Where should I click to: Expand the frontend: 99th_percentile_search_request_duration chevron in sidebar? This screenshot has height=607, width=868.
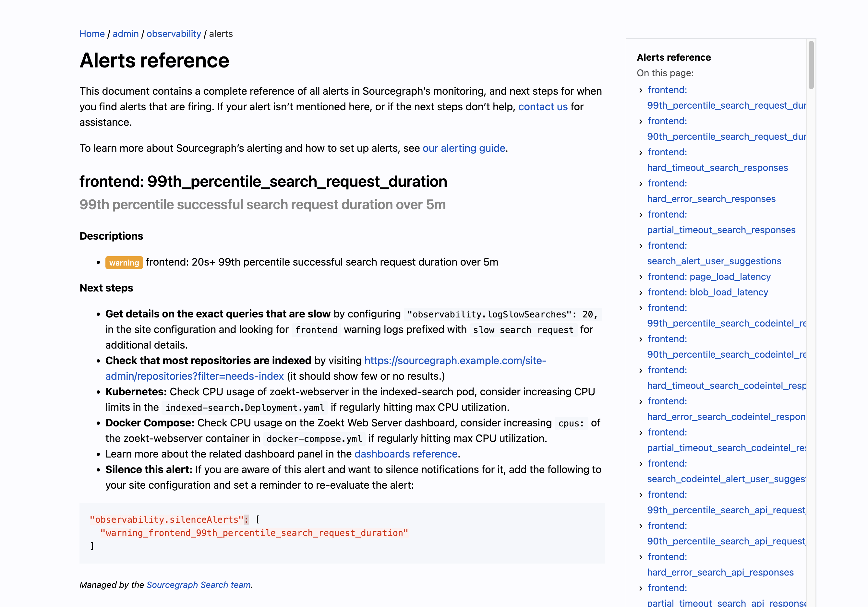click(640, 90)
